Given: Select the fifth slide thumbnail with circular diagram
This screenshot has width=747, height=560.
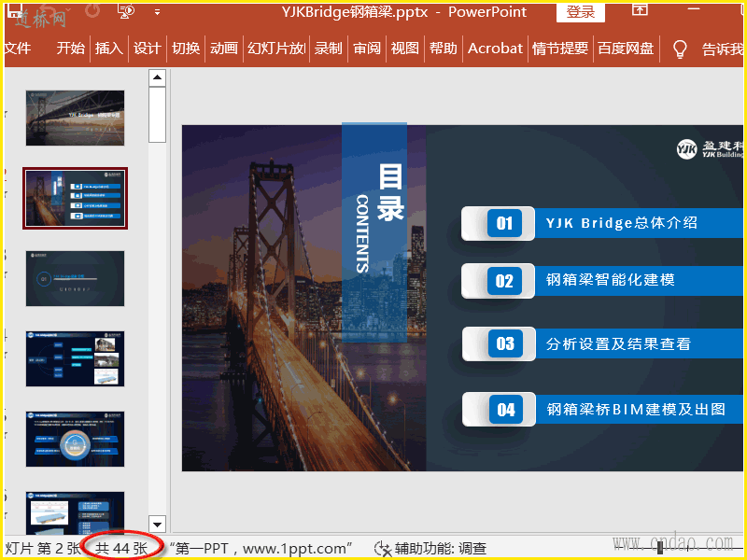Looking at the screenshot, I should tap(76, 439).
